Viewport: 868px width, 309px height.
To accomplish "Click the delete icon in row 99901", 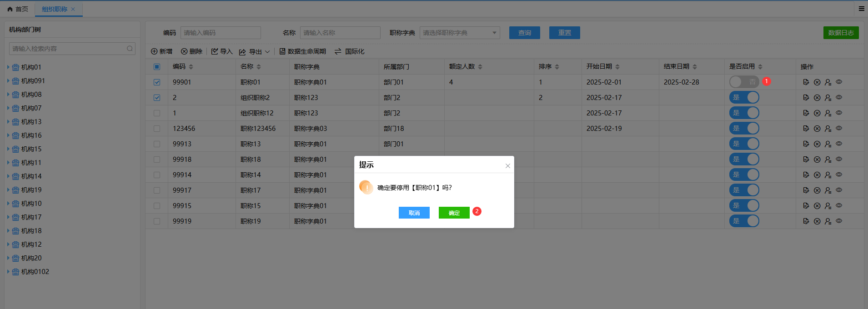I will coord(817,82).
